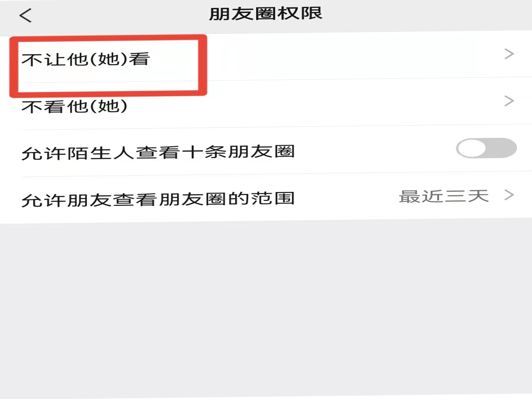The height and width of the screenshot is (399, 532).
Task: Tap the chevron next to 最近三天
Action: click(x=509, y=195)
